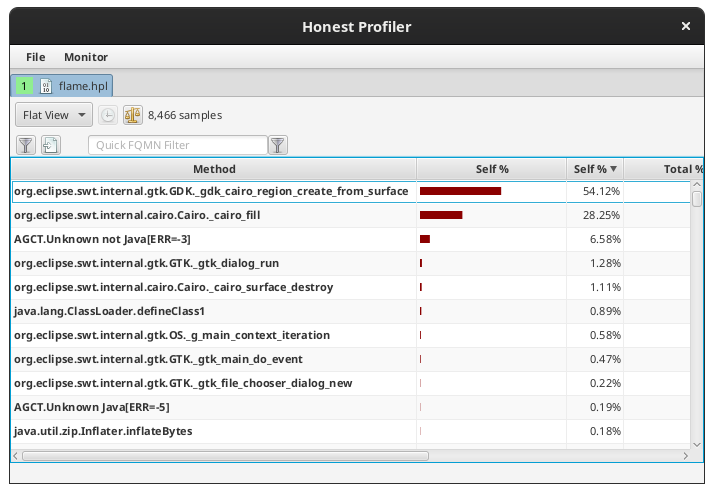
Task: Open the File menu
Action: 36,57
